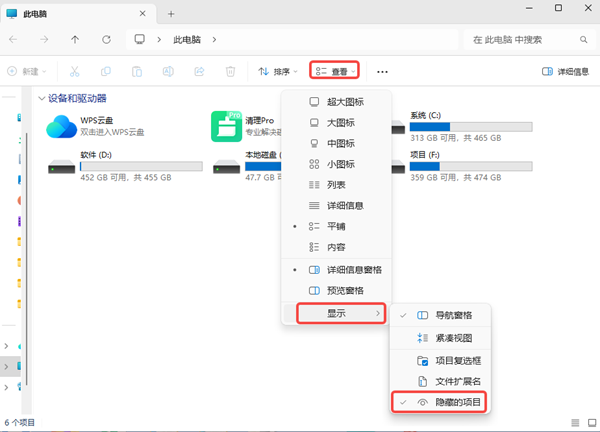Viewport: 600px width, 432px height.
Task: Choose 中图标 view
Action: (x=336, y=143)
